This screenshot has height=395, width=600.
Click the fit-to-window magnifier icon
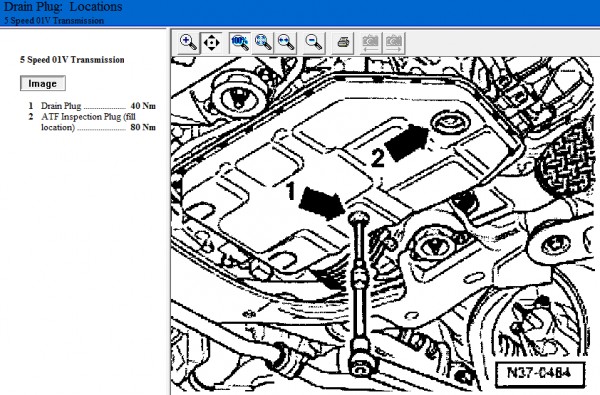pos(263,42)
